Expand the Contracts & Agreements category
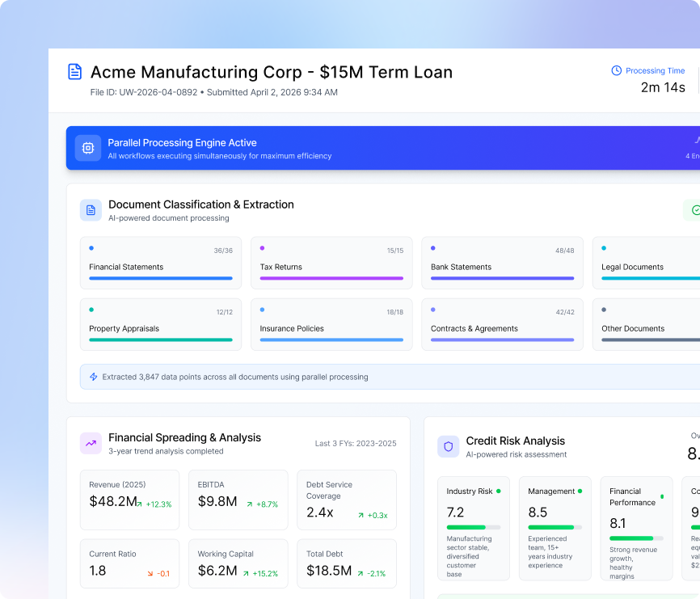The width and height of the screenshot is (700, 599). click(502, 324)
